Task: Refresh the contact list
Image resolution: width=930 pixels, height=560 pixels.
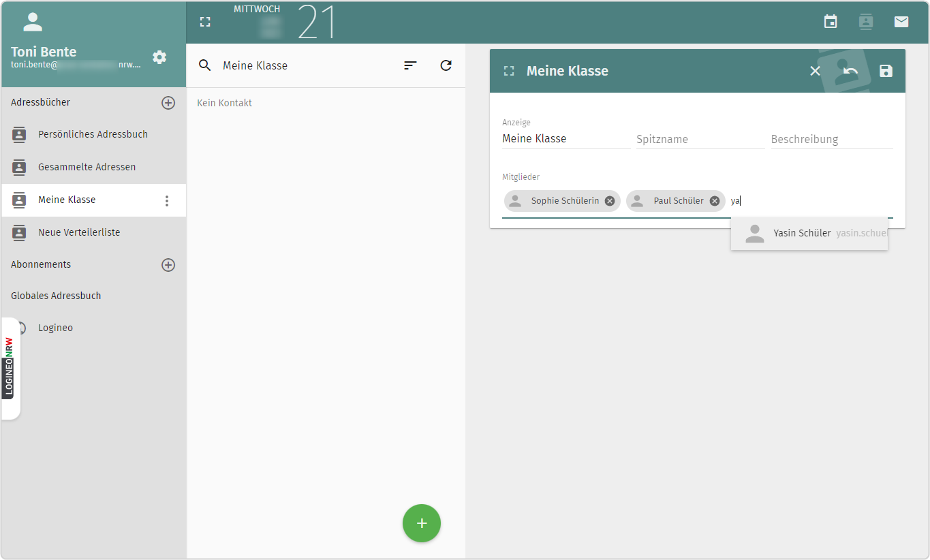Action: click(446, 65)
